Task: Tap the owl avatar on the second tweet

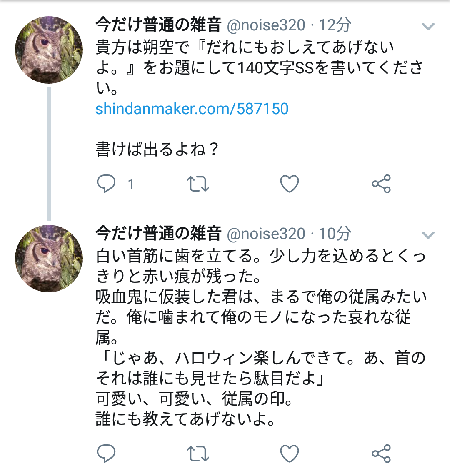Action: click(x=49, y=258)
